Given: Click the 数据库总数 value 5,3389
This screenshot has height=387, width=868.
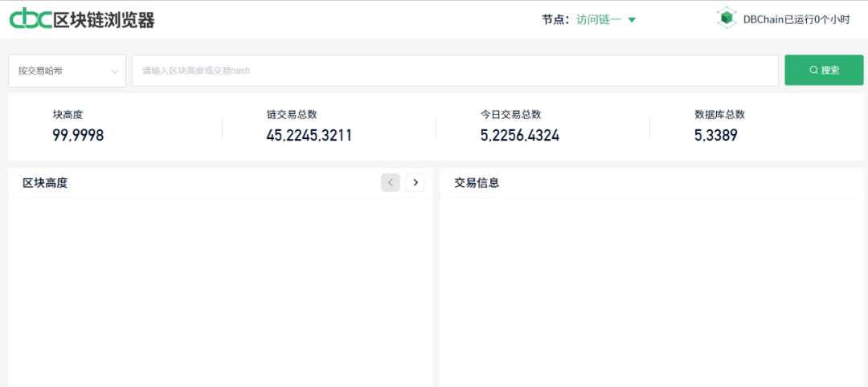Looking at the screenshot, I should [716, 136].
